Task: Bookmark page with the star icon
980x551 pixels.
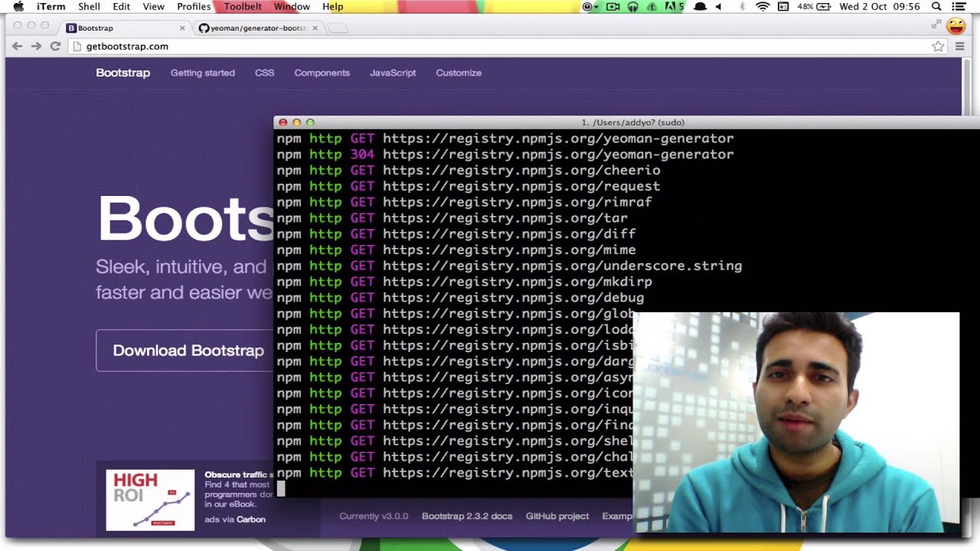Action: 938,47
